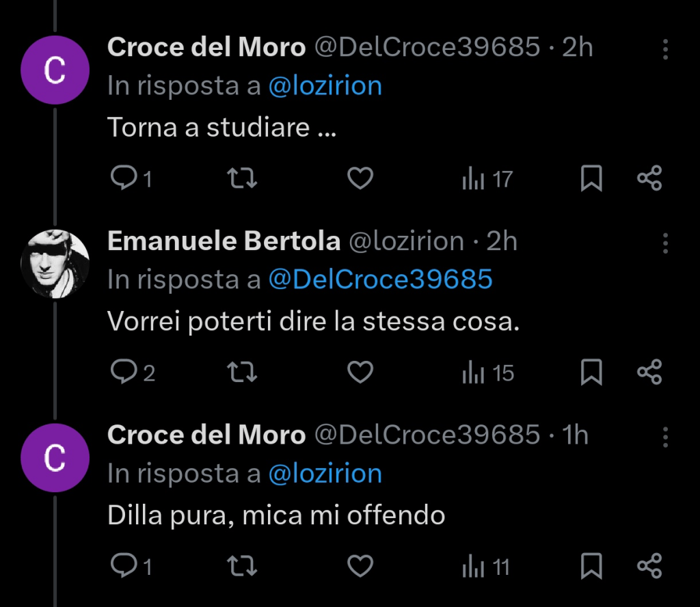Open Emanuele Bertola display name
The width and height of the screenshot is (700, 607).
point(224,241)
